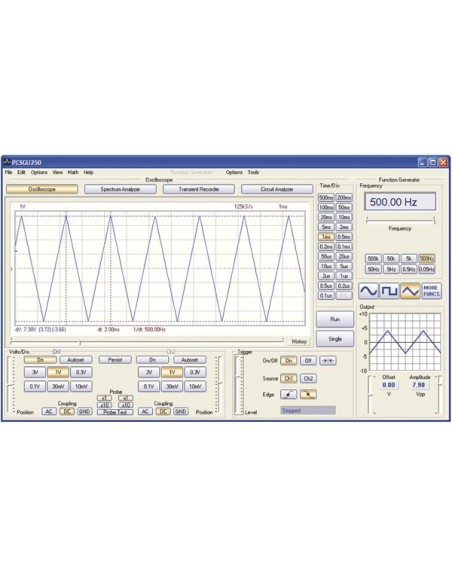Set time/div to 0.5ms
Viewport: 452px width, 584px height.
tap(344, 237)
